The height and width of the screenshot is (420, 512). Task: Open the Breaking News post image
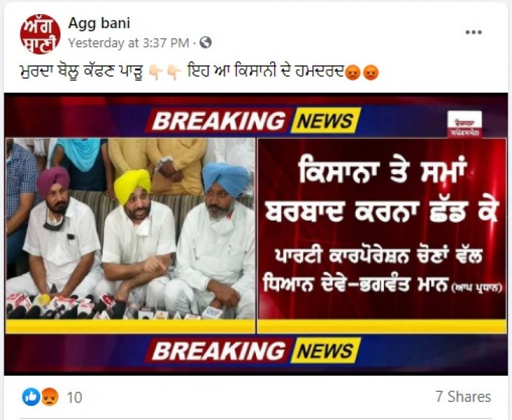coord(256,234)
